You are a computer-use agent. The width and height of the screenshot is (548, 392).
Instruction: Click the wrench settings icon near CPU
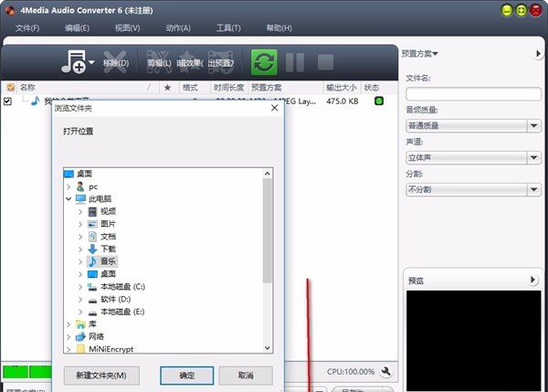[x=385, y=371]
